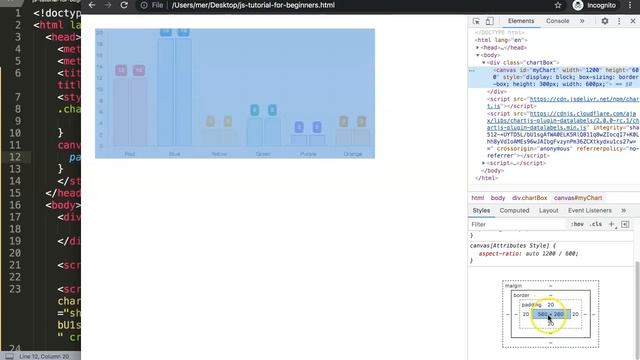This screenshot has width=640, height=360.
Task: Collapse the body element node
Action: 478,55
